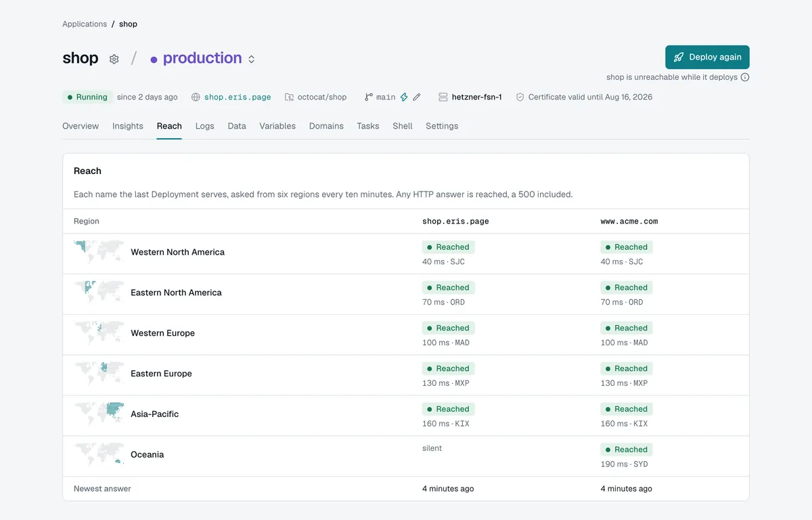Click Reached for www.acme.com in Western Europe

tap(627, 328)
